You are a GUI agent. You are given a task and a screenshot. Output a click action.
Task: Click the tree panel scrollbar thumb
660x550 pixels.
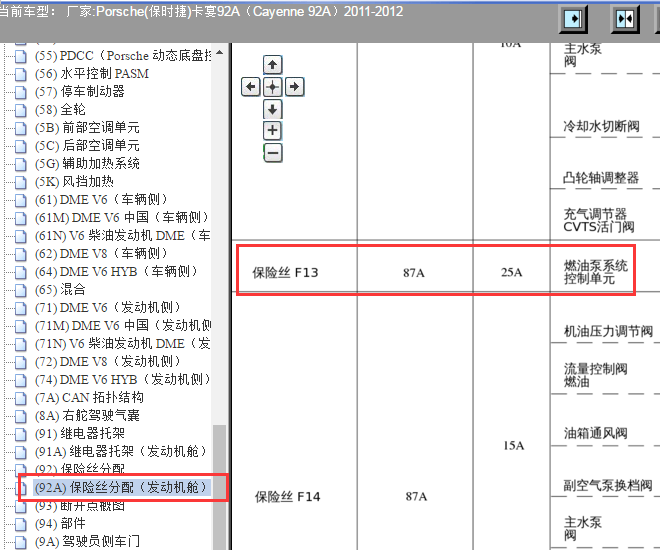[220, 487]
